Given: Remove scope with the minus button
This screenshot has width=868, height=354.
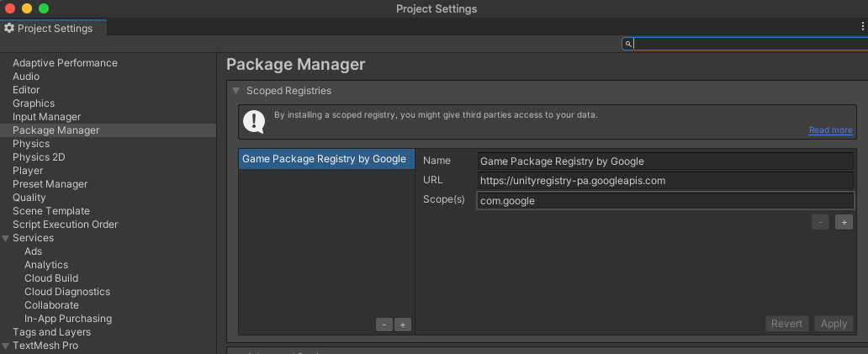Looking at the screenshot, I should [820, 222].
